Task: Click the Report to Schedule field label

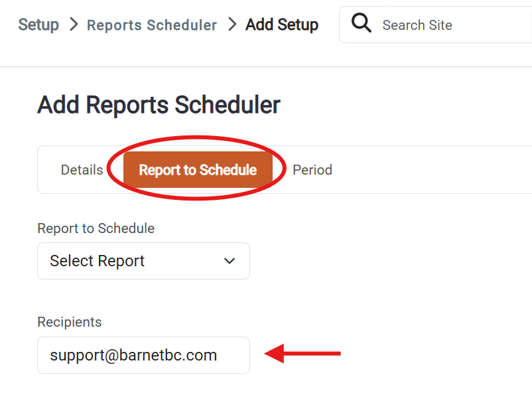Action: click(x=96, y=228)
